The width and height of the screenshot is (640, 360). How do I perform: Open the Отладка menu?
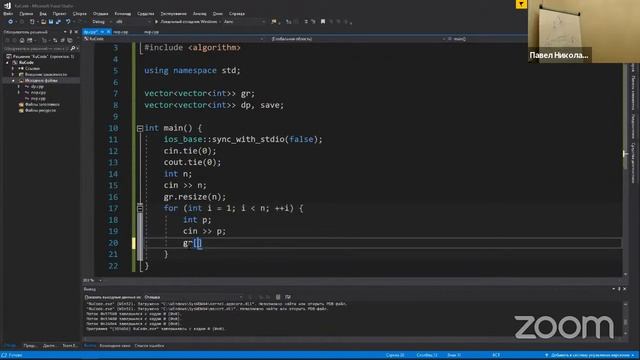click(100, 13)
